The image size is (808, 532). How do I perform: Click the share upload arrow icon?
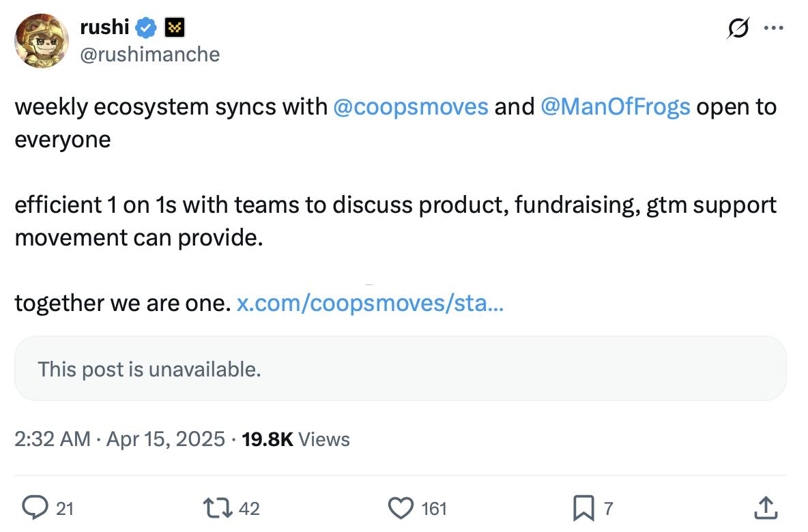pos(765,508)
